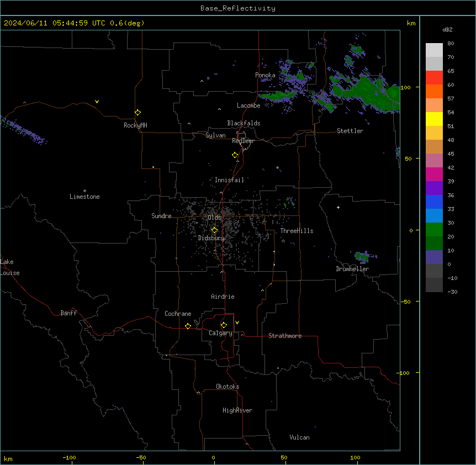Click the Cochrane city label
Image resolution: width=476 pixels, height=465 pixels.
click(178, 314)
